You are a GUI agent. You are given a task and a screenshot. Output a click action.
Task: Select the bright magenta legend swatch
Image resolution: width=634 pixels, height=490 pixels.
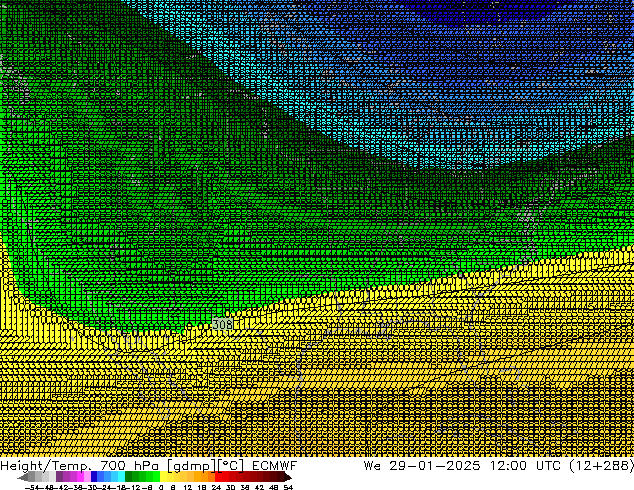point(80,476)
